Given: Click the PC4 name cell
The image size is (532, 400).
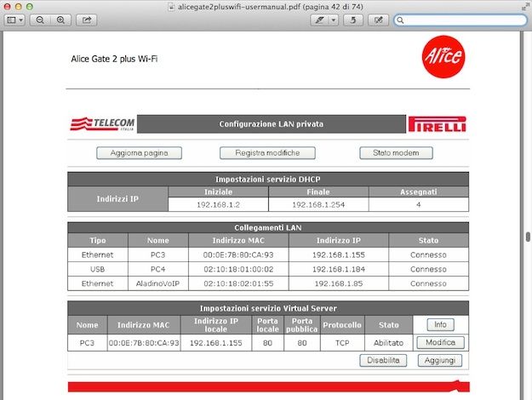Looking at the screenshot, I should tap(157, 270).
